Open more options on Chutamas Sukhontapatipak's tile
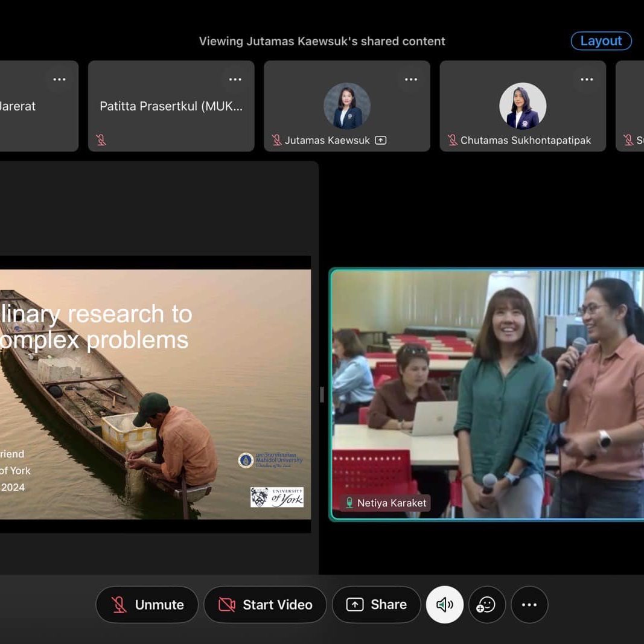 pos(587,80)
